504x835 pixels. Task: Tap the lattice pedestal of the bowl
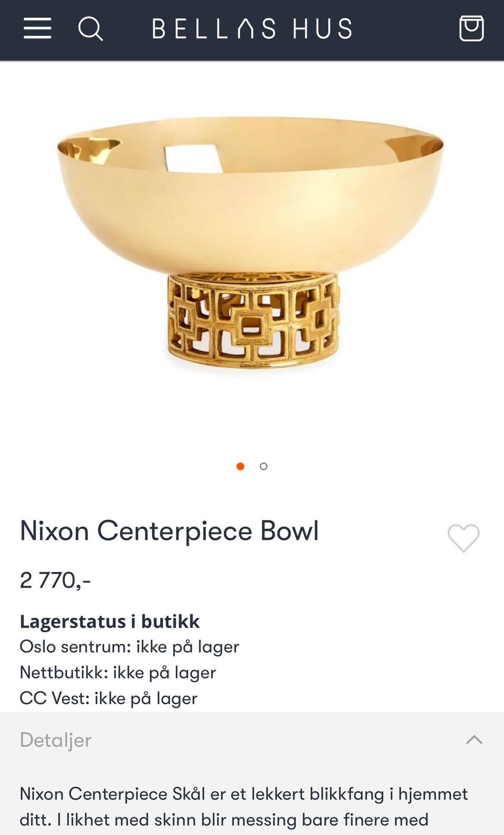click(253, 319)
